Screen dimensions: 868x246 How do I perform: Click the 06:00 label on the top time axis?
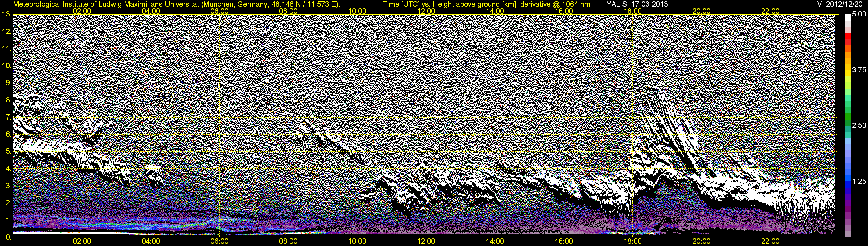220,11
